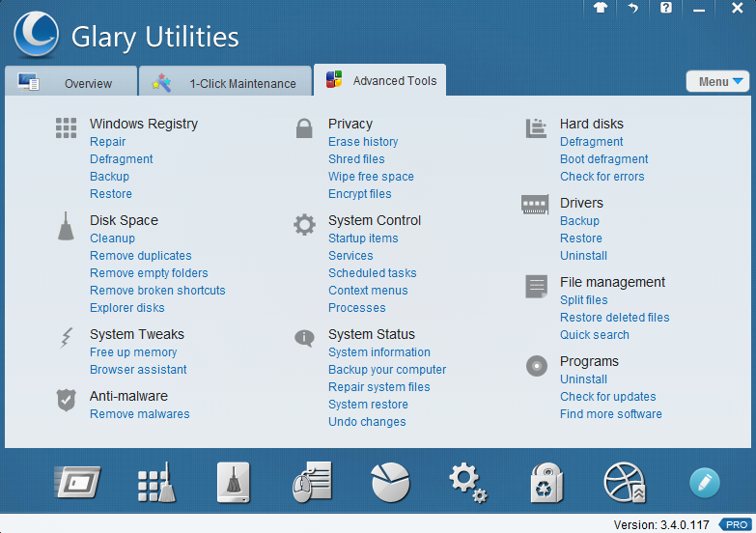This screenshot has width=756, height=533.
Task: Click Repair system files link
Action: pyautogui.click(x=378, y=387)
